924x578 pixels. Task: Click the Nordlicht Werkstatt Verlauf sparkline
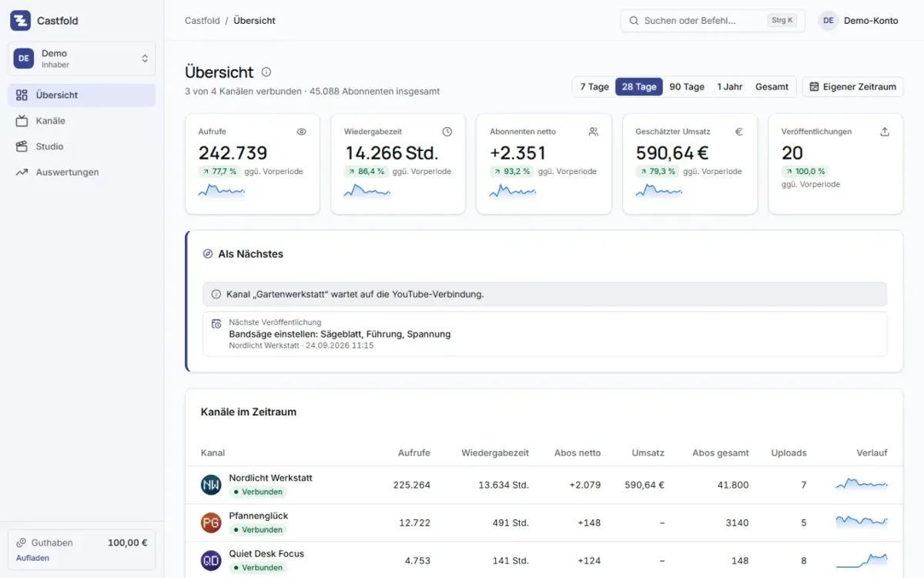coord(862,484)
